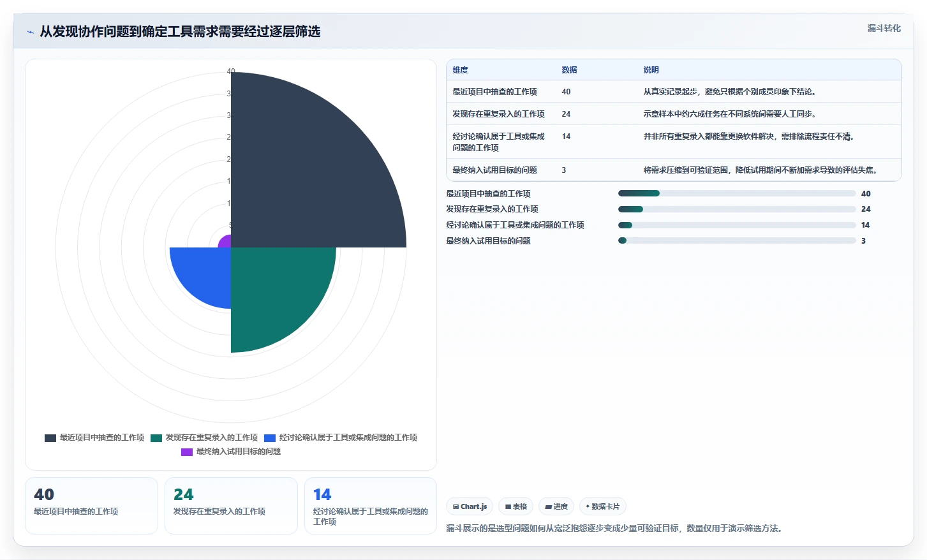
Task: Click the small purple chart segment
Action: 226,242
